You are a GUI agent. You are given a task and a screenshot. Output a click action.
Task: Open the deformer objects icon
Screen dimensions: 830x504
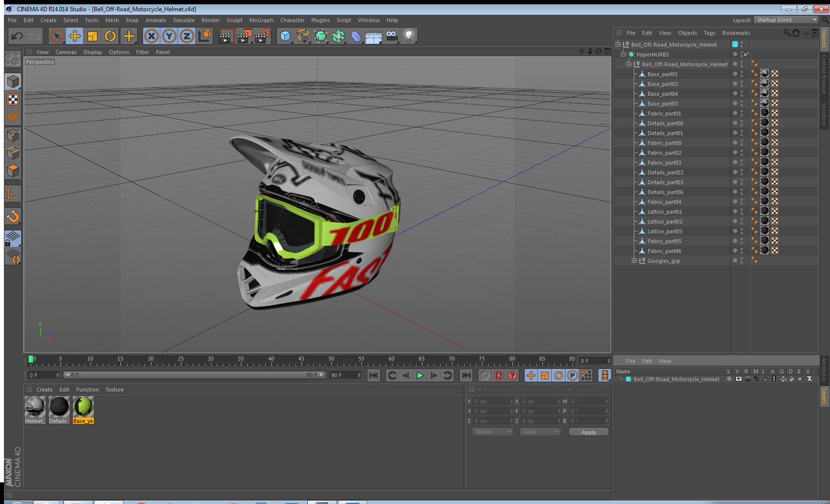(356, 36)
